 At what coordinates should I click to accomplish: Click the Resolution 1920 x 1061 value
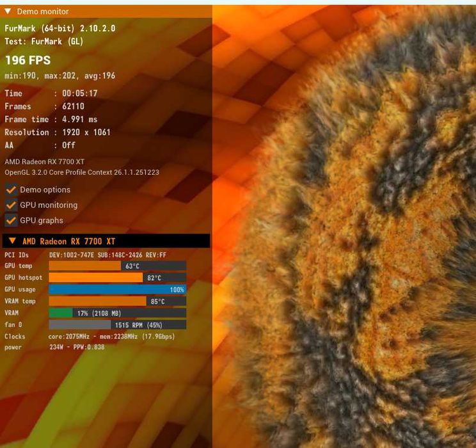click(x=86, y=132)
